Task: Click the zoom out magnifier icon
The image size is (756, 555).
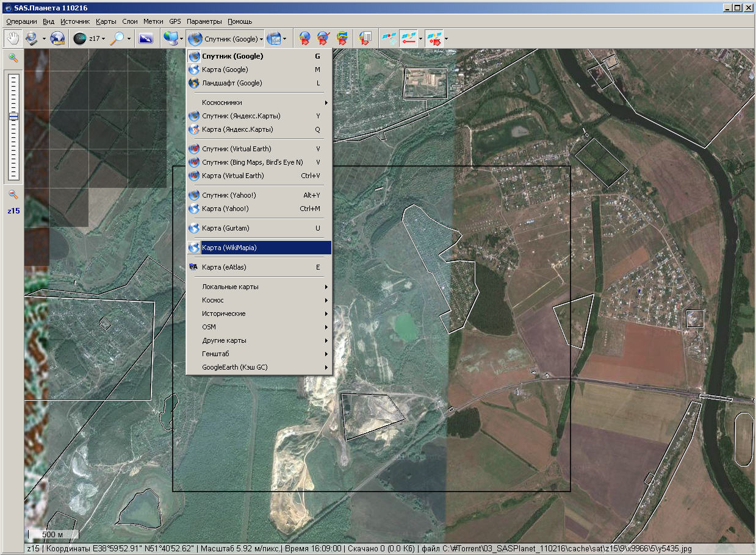Action: [13, 195]
